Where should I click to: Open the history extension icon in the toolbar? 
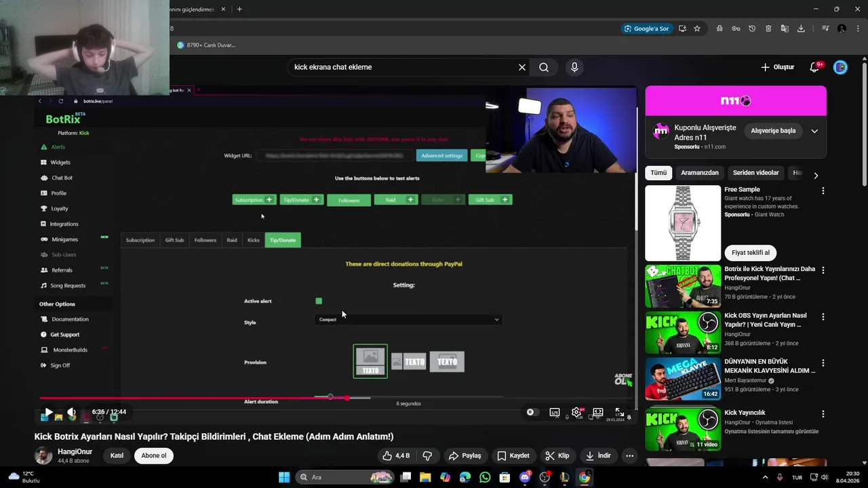(x=752, y=28)
